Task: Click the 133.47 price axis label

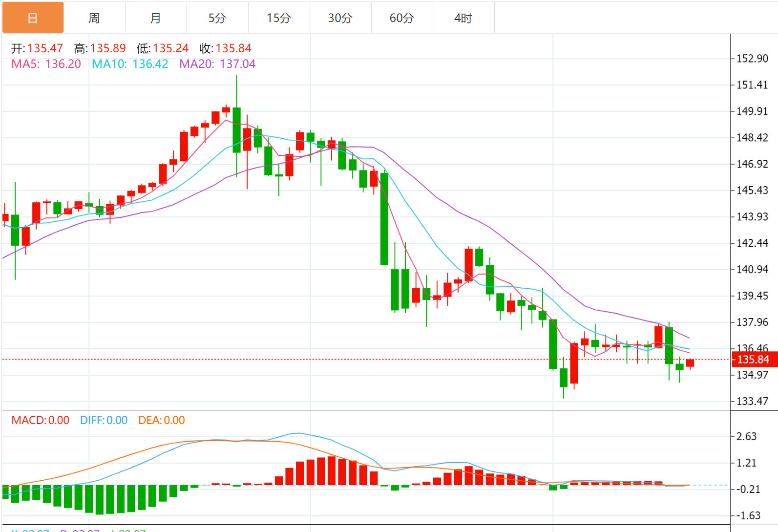Action: [x=752, y=402]
